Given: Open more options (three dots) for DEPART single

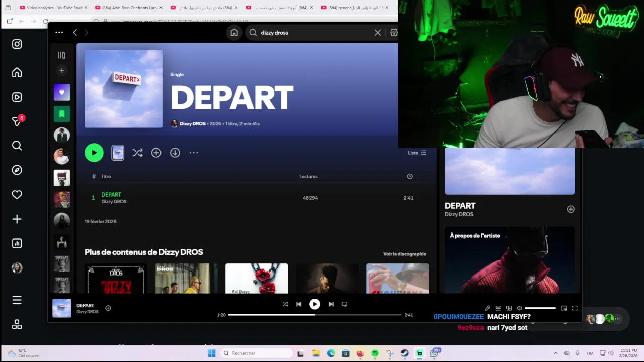Looking at the screenshot, I should point(194,153).
